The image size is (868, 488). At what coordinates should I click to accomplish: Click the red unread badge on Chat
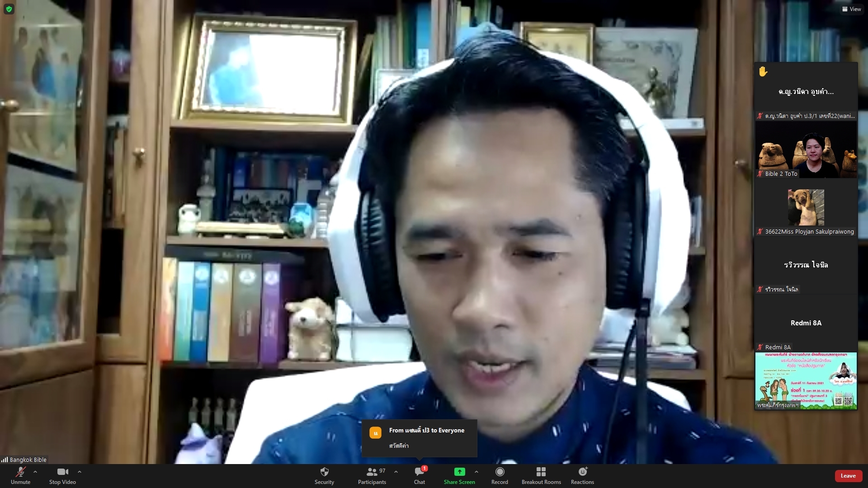click(x=425, y=468)
